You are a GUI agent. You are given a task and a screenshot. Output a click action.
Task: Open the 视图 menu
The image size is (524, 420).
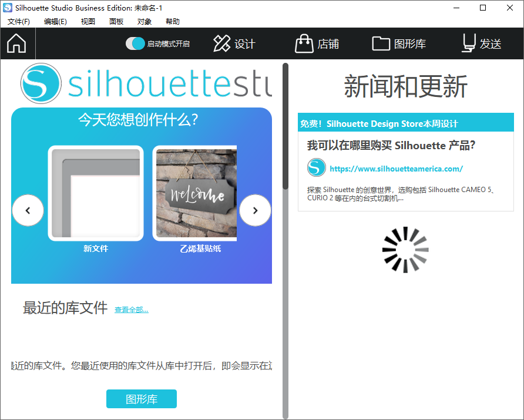[x=88, y=21]
